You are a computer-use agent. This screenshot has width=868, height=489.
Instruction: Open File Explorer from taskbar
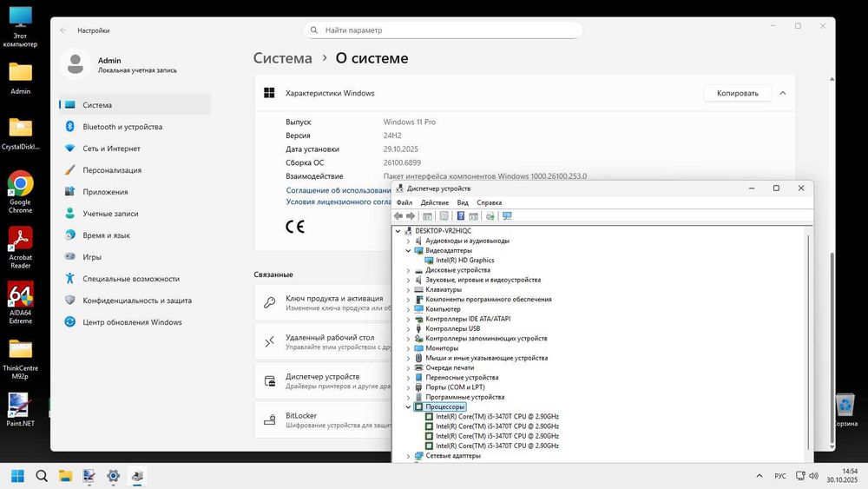pyautogui.click(x=65, y=476)
